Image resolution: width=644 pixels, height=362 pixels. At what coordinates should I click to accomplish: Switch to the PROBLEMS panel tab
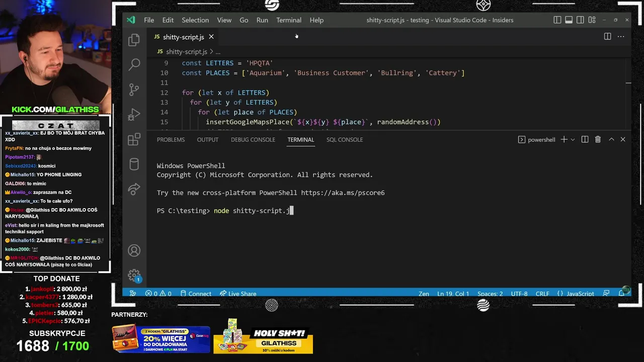pyautogui.click(x=171, y=140)
